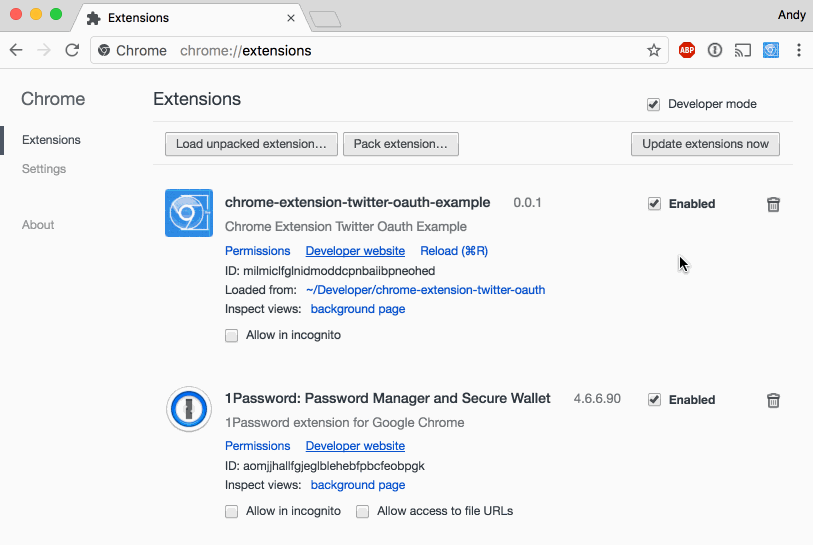Image resolution: width=813 pixels, height=545 pixels.
Task: Close the Extensions tab
Action: 291,18
